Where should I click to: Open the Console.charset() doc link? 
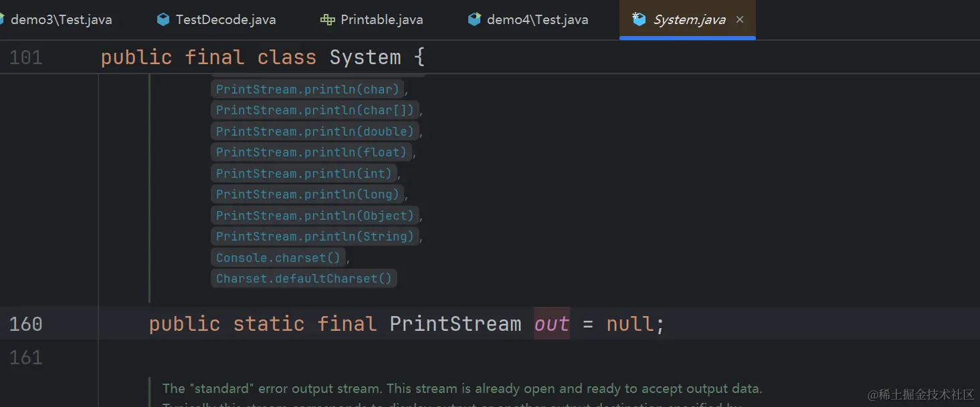[x=278, y=257]
